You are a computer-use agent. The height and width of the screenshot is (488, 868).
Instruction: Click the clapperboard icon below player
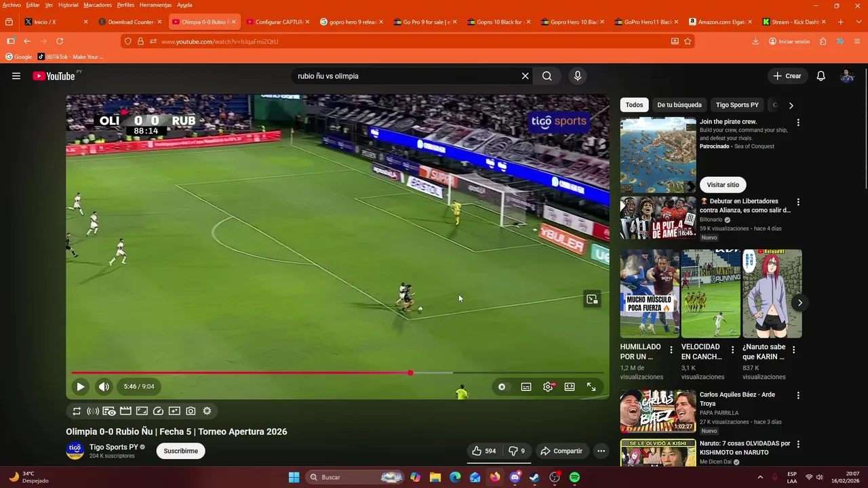tap(125, 411)
